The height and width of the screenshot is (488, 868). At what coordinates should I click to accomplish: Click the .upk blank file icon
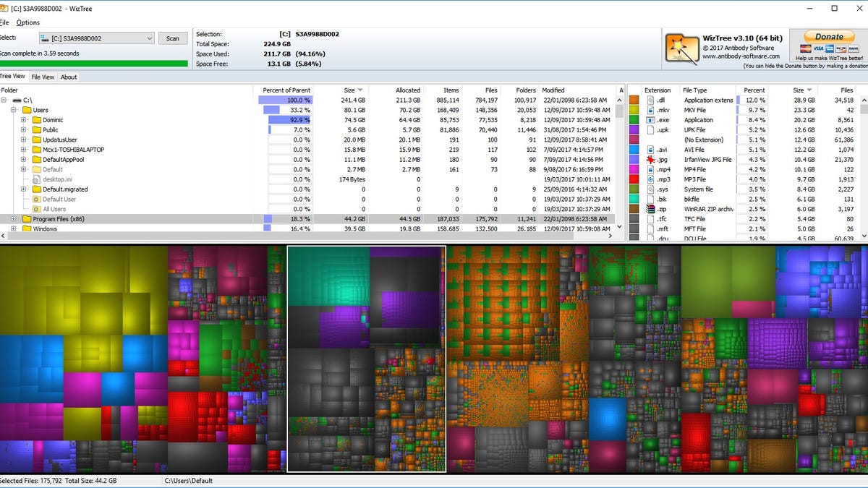652,130
